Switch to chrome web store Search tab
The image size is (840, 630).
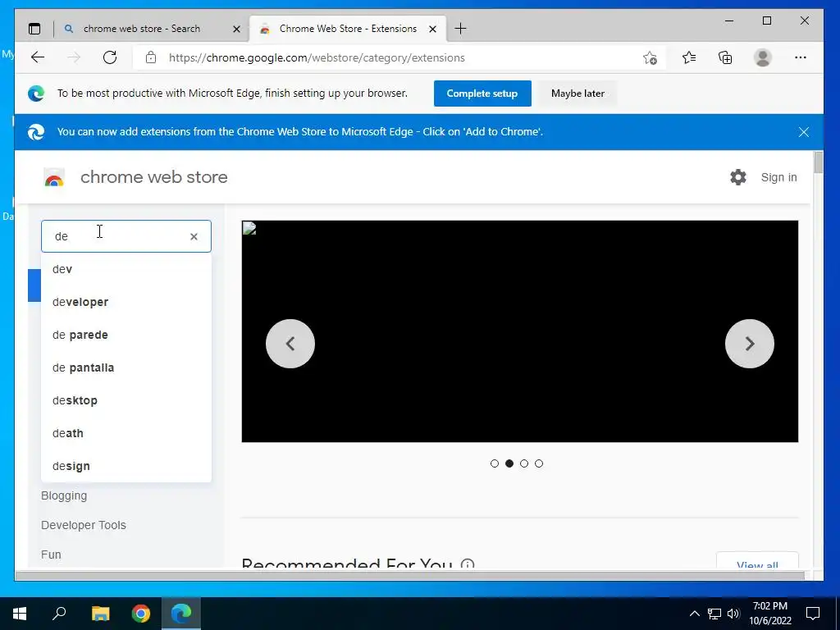(x=142, y=29)
